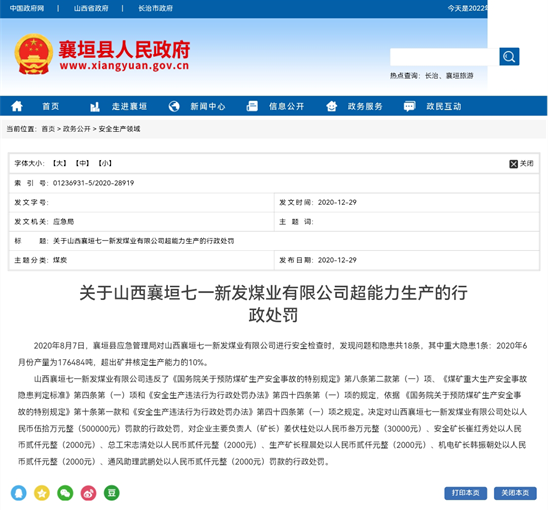Click the title row text in info table

pos(143,241)
